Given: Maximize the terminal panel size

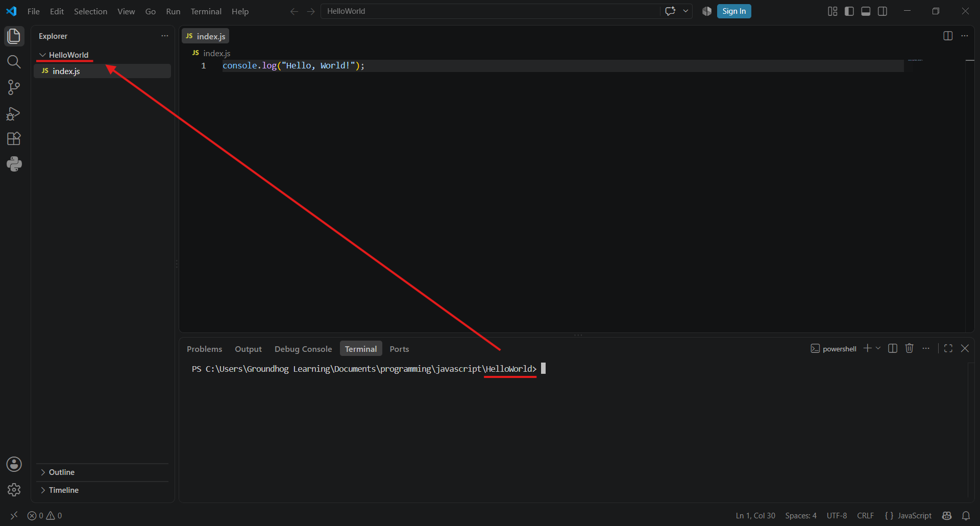Looking at the screenshot, I should point(948,348).
